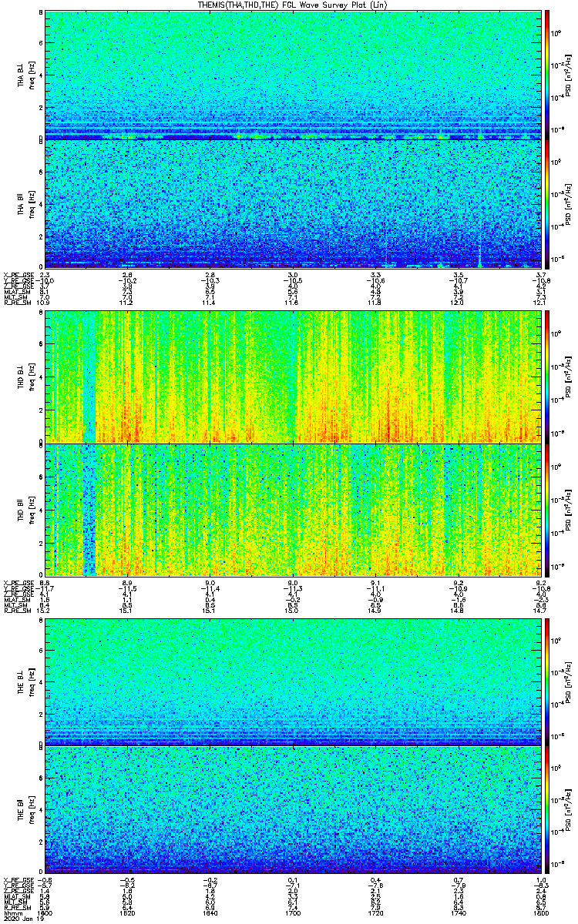The image size is (578, 924).
Task: Select the THA B-parallel spectrogram panel
Action: click(292, 203)
